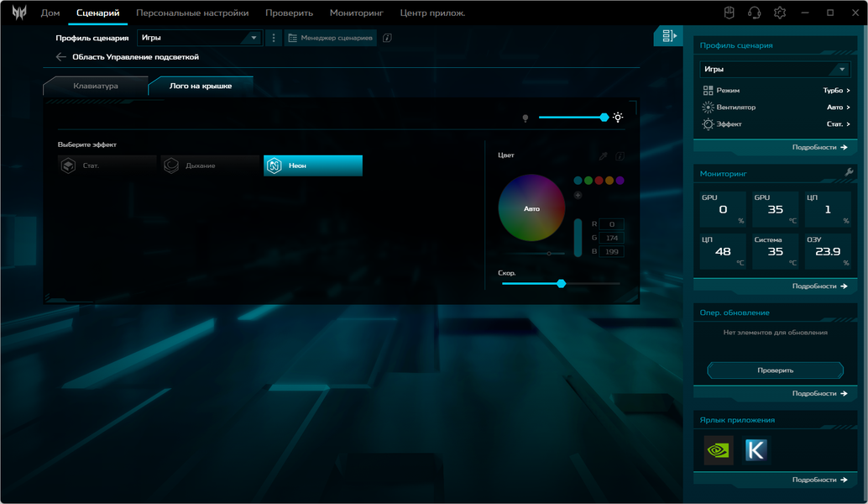Open the NVIDIA app shortcut
Viewport: 868px width, 504px height.
718,450
